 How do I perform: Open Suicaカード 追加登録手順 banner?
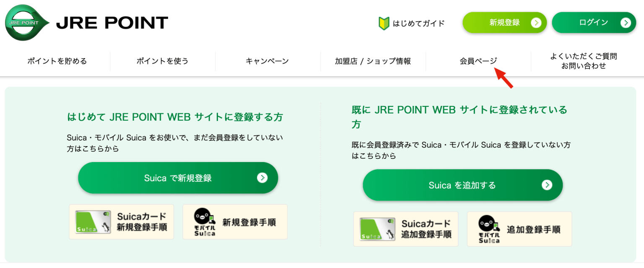(406, 229)
